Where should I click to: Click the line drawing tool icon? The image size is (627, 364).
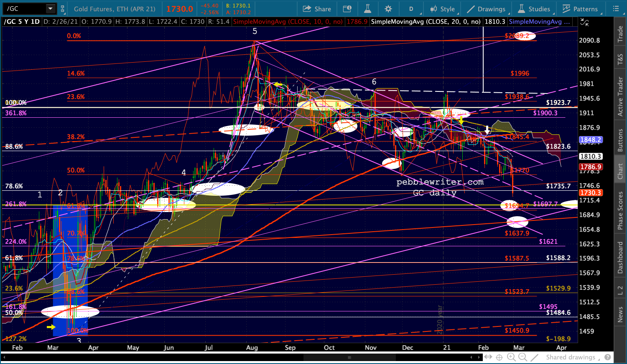click(534, 357)
